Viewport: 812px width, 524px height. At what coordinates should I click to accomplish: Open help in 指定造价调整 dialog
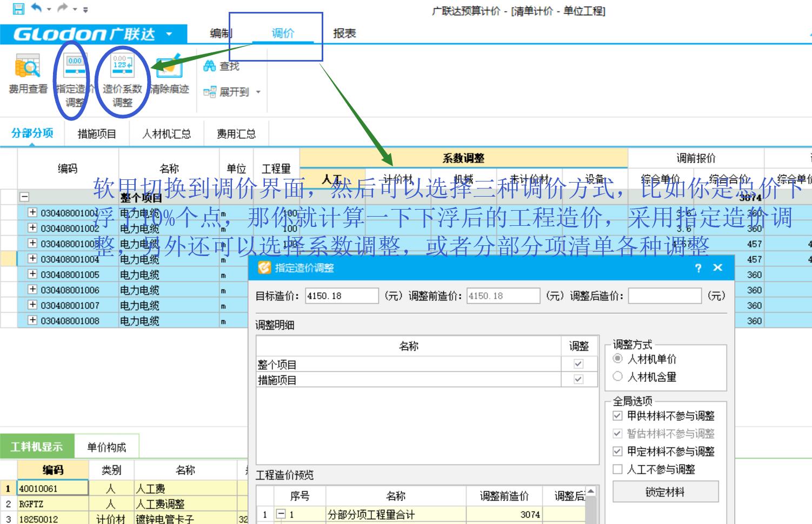tap(698, 267)
